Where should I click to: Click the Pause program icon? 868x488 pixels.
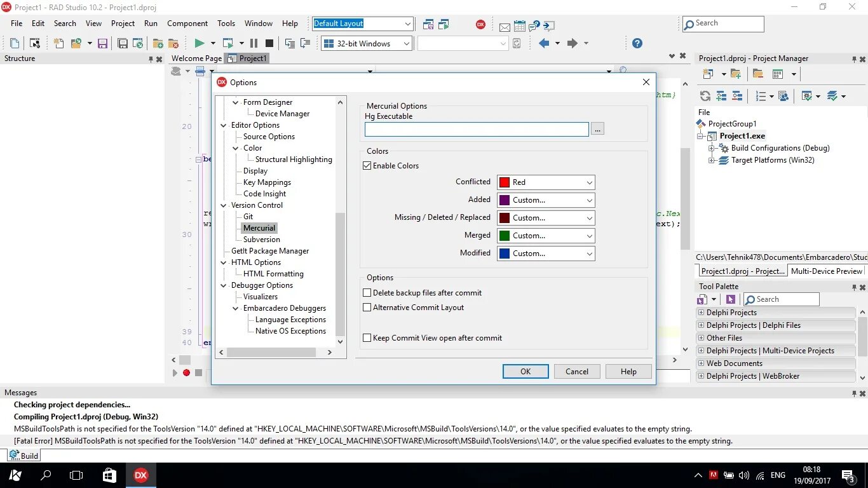(x=254, y=43)
